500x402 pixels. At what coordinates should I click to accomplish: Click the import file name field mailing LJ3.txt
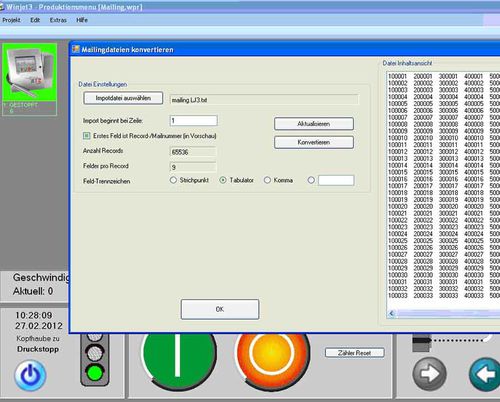tap(264, 100)
